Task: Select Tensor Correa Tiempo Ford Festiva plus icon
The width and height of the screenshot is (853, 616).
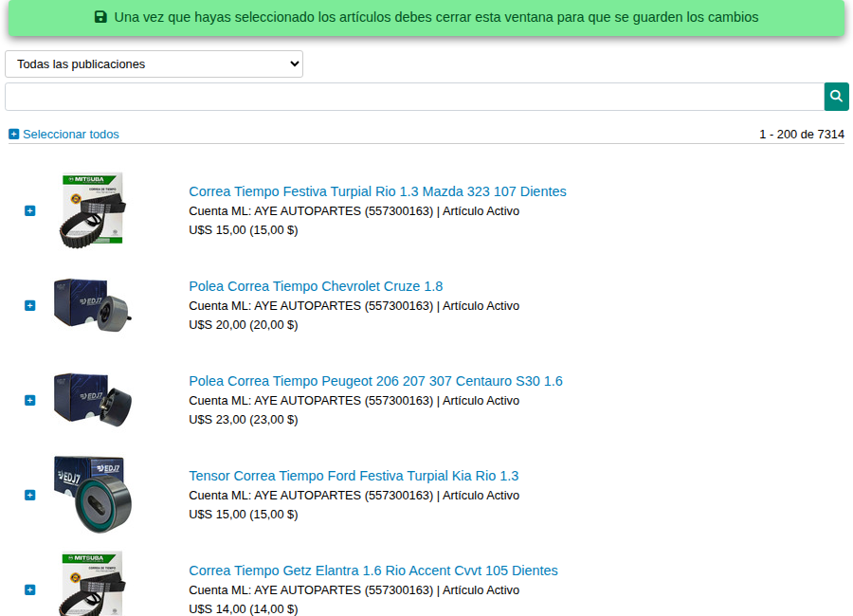Action: pyautogui.click(x=30, y=495)
